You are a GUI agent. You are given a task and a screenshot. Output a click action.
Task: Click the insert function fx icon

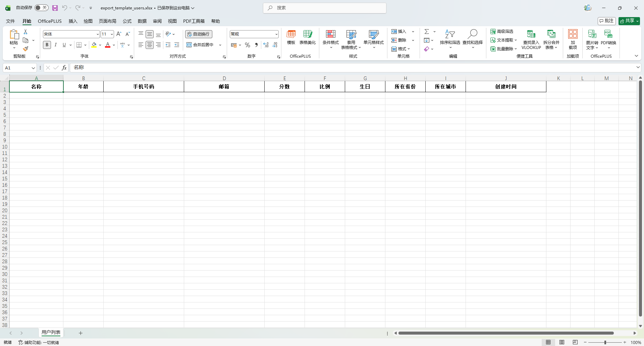[64, 68]
